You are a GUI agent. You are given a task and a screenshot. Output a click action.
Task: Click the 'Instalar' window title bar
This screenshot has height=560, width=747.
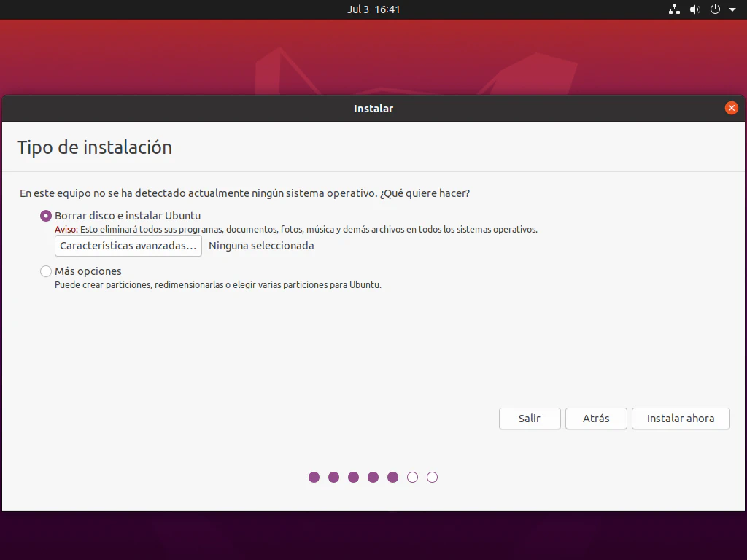373,108
